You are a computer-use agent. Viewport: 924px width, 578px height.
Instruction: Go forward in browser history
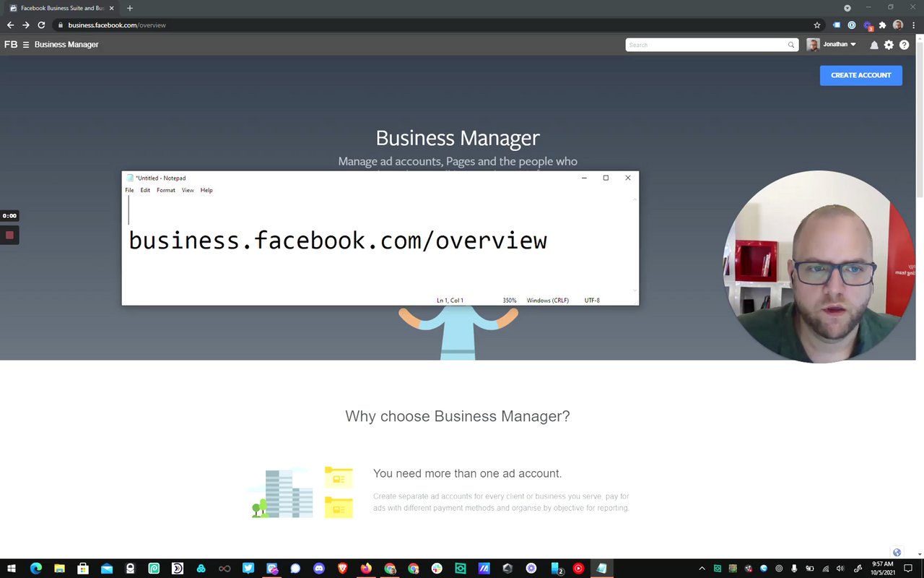click(26, 25)
